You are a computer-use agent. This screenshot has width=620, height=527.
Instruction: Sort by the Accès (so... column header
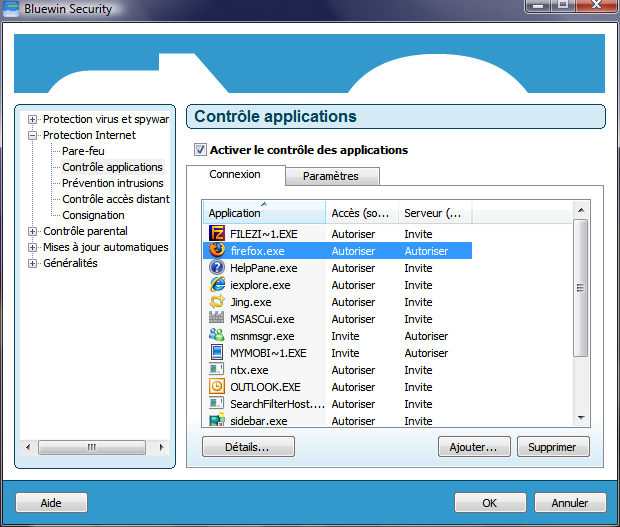click(x=362, y=213)
